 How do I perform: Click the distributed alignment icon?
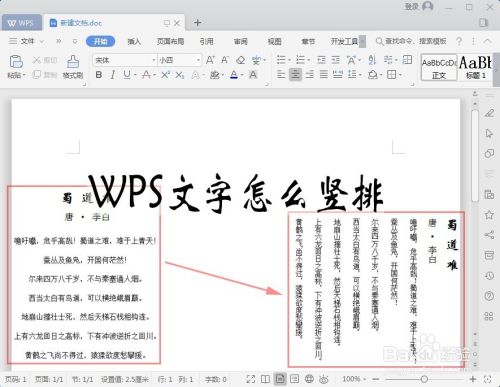[338, 74]
